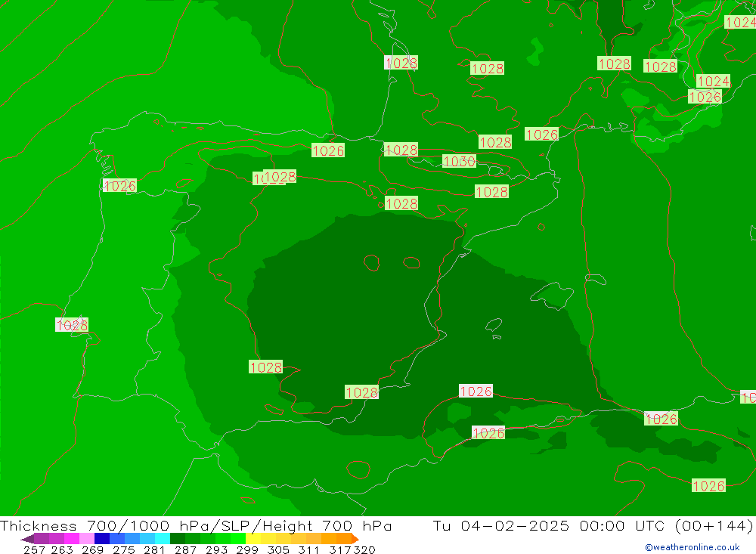
Task: Click the 1030 pressure label
Action: tap(459, 161)
